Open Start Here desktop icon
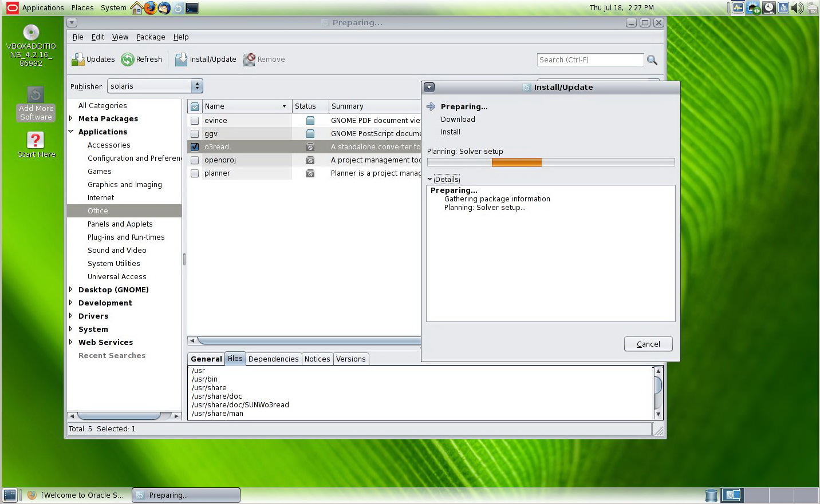The width and height of the screenshot is (820, 504). tap(36, 145)
